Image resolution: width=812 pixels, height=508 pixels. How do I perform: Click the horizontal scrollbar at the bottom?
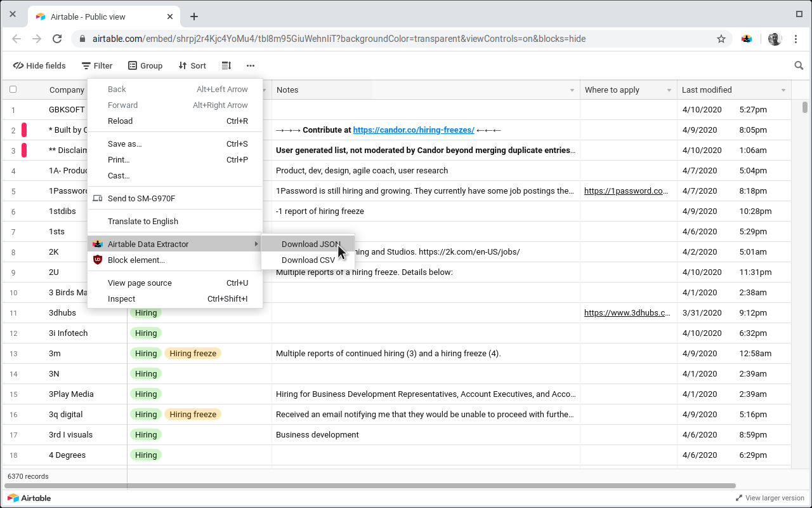370,486
